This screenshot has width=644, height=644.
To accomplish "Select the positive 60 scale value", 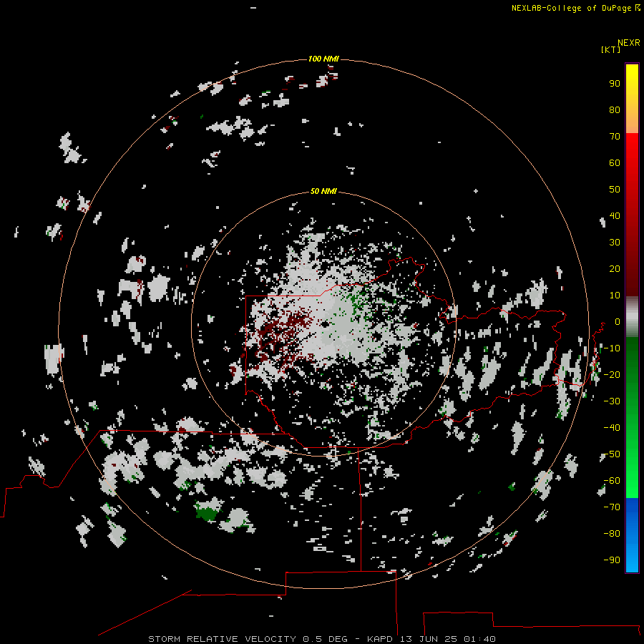I will (x=615, y=162).
